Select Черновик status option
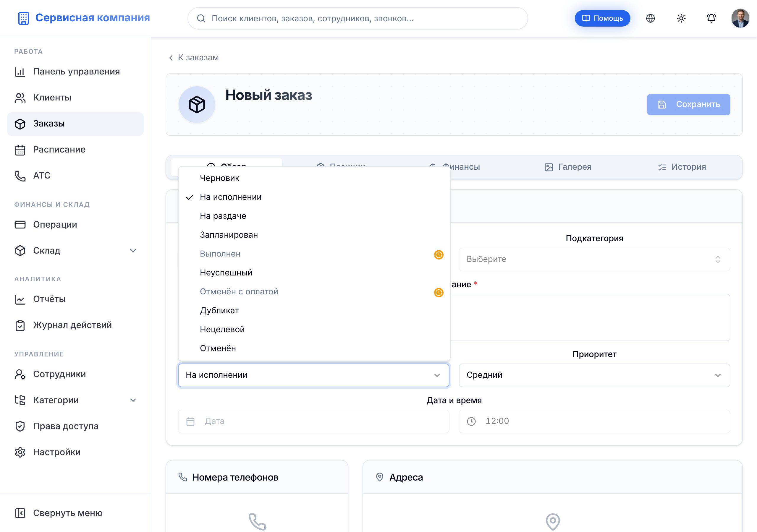This screenshot has width=757, height=532. (314, 178)
